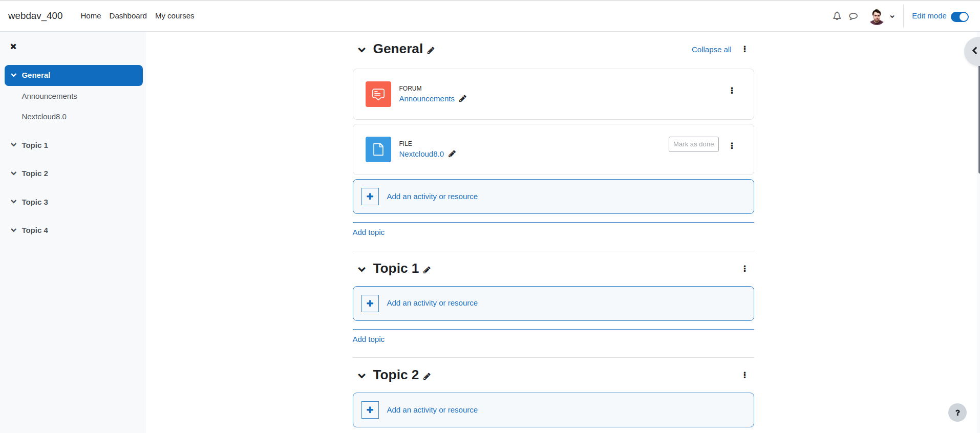
Task: Add an activity or resource to Topic 1
Action: (553, 304)
